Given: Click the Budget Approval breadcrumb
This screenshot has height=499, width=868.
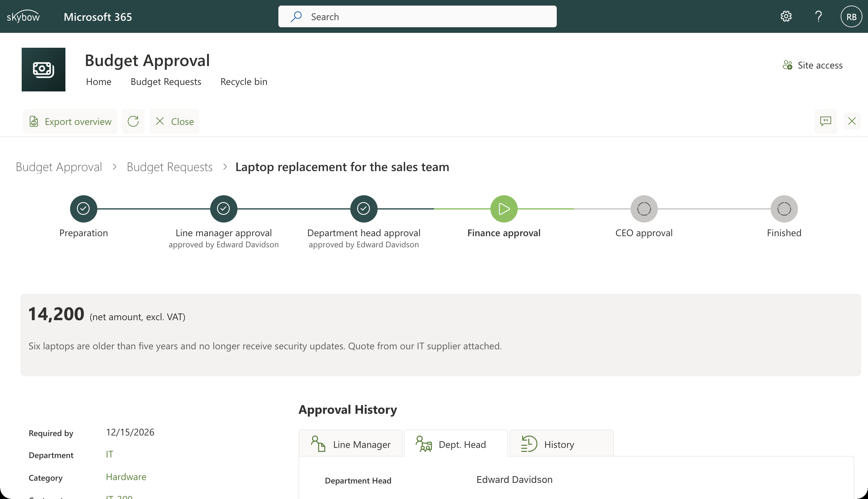Looking at the screenshot, I should pyautogui.click(x=59, y=167).
